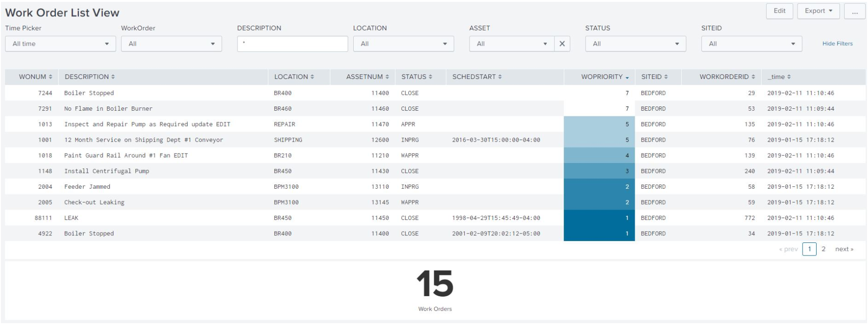
Task: Click schedstart '2001-02-09T20:02:12-05:00'
Action: click(496, 234)
